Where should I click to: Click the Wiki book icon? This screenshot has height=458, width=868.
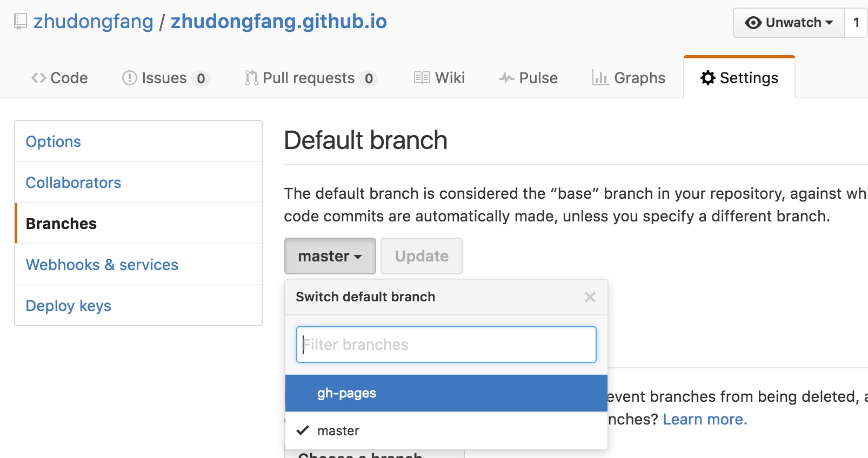422,78
